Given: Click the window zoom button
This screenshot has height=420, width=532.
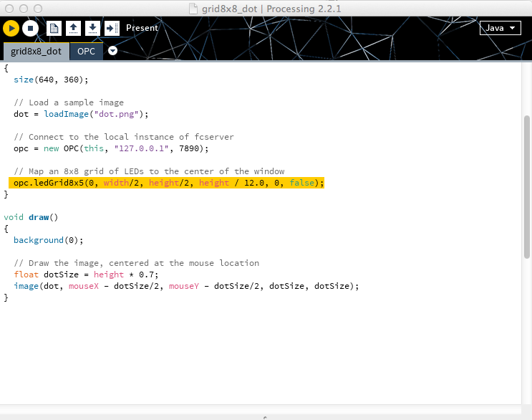Looking at the screenshot, I should pyautogui.click(x=38, y=9).
